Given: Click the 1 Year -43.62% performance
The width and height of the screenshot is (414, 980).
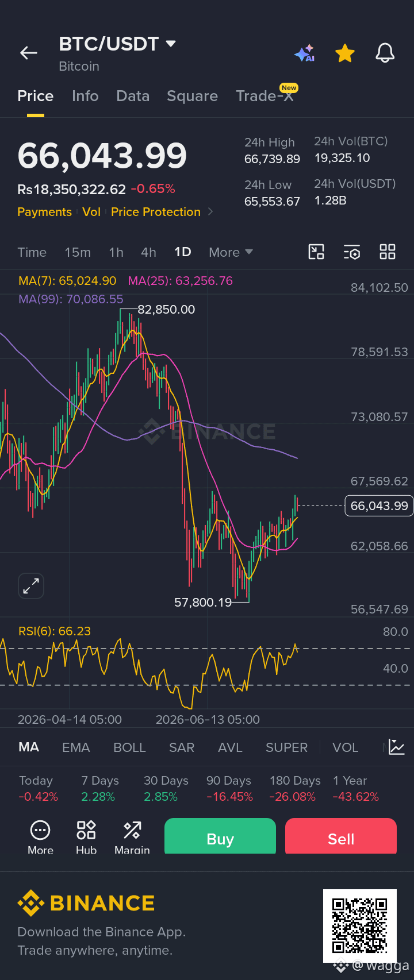Looking at the screenshot, I should (356, 789).
